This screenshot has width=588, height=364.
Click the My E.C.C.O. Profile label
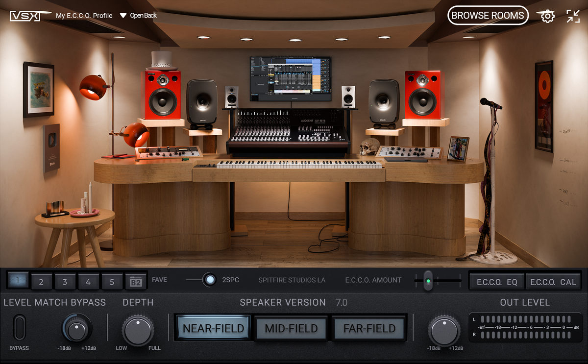tap(84, 15)
